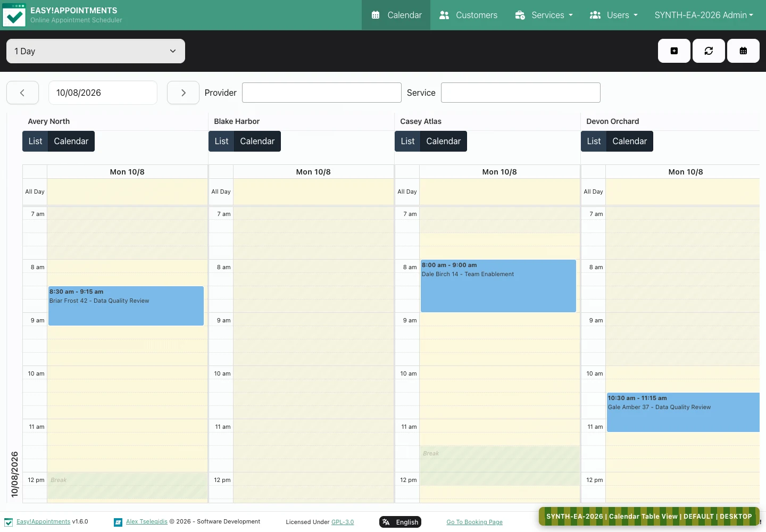Reload appointments with the refresh arrows button
766x532 pixels.
pos(709,51)
